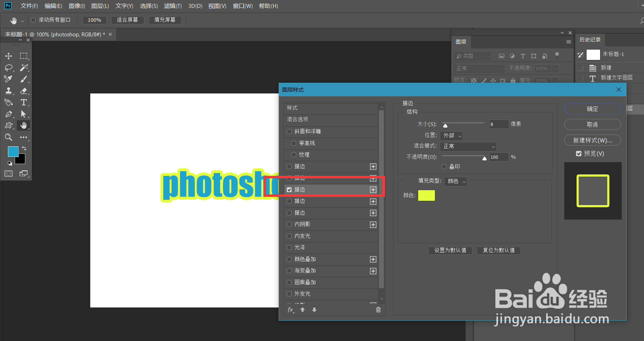
Task: Select the Magic Wand tool
Action: point(24,67)
